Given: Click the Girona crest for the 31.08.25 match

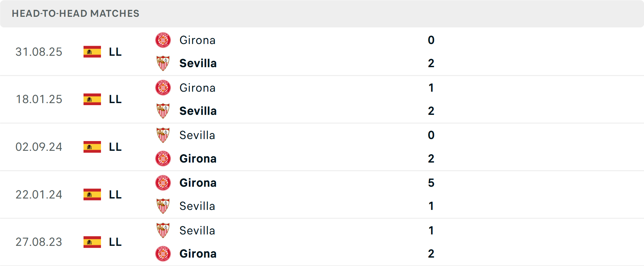Looking at the screenshot, I should (x=163, y=40).
